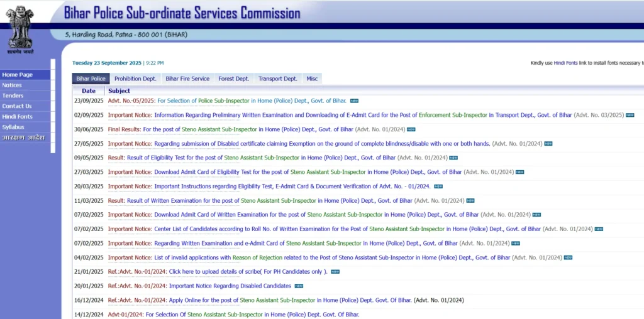This screenshot has width=644, height=319.
Task: Open Hindi Fonts sidebar item
Action: click(25, 116)
